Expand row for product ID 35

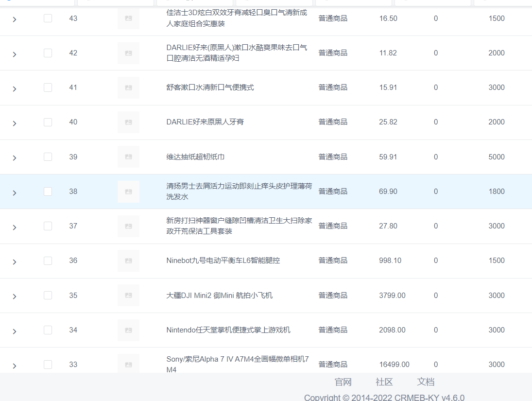pyautogui.click(x=14, y=296)
